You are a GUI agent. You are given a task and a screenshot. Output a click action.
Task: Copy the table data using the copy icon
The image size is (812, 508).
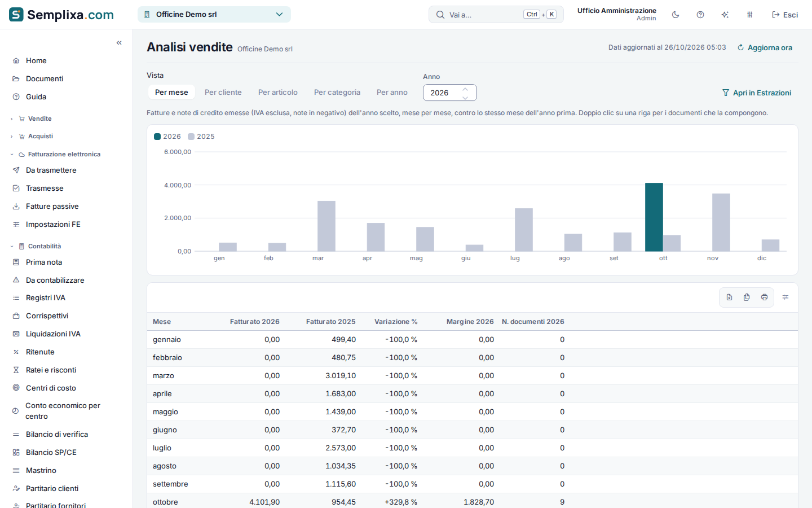[747, 297]
